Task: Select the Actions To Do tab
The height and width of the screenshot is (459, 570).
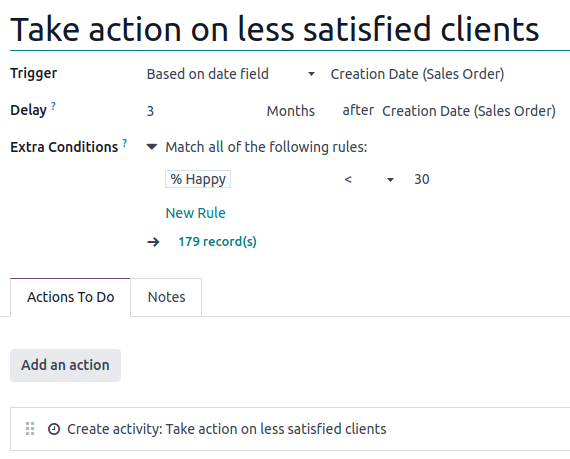Action: [x=71, y=297]
